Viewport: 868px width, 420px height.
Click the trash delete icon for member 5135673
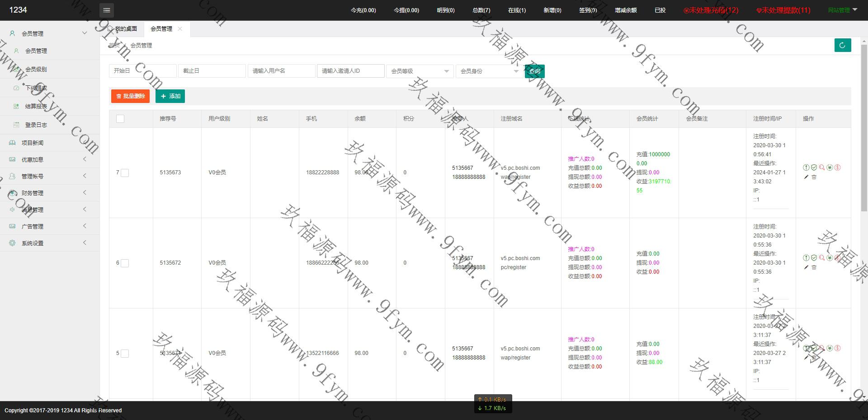point(814,177)
